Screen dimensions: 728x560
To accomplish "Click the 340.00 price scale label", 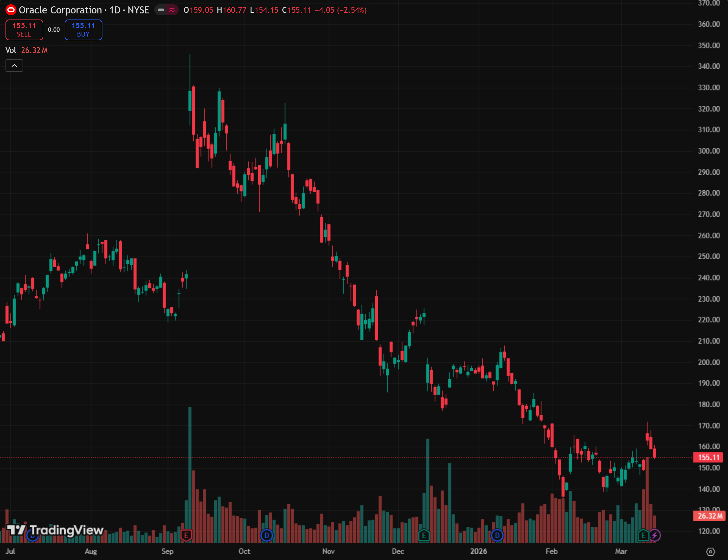I will click(709, 66).
